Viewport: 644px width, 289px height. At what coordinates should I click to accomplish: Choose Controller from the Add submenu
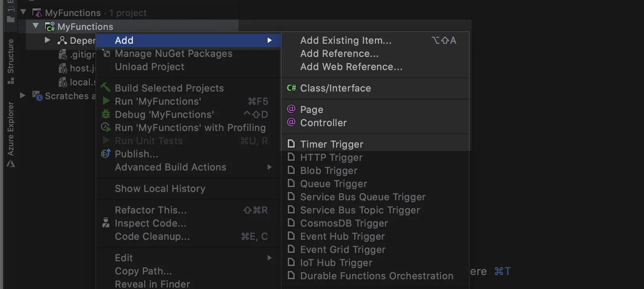[x=375, y=123]
